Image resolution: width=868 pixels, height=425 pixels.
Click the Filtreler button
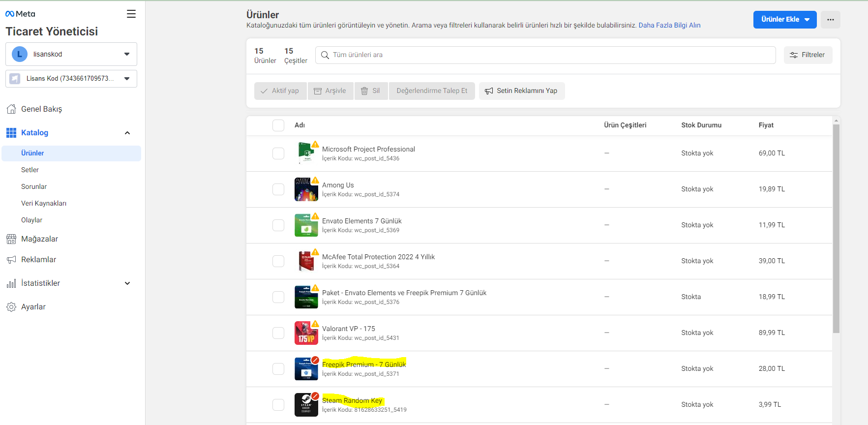808,55
